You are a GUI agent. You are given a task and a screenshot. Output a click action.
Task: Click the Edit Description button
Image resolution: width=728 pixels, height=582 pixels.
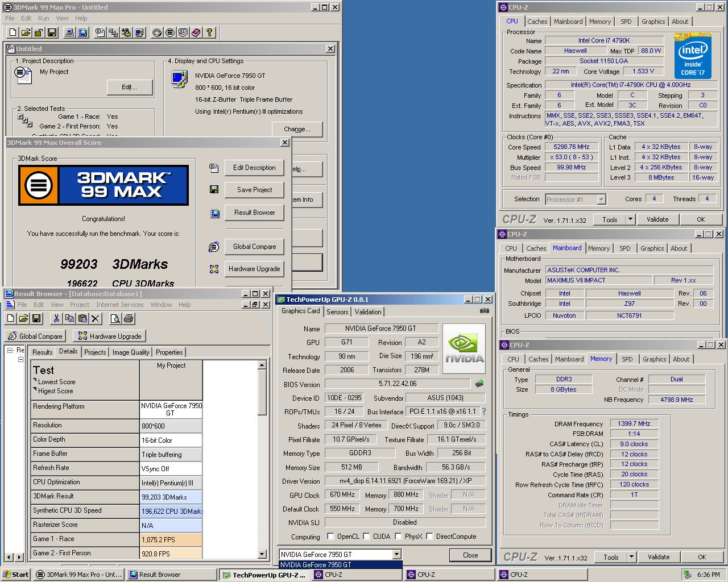pyautogui.click(x=254, y=168)
